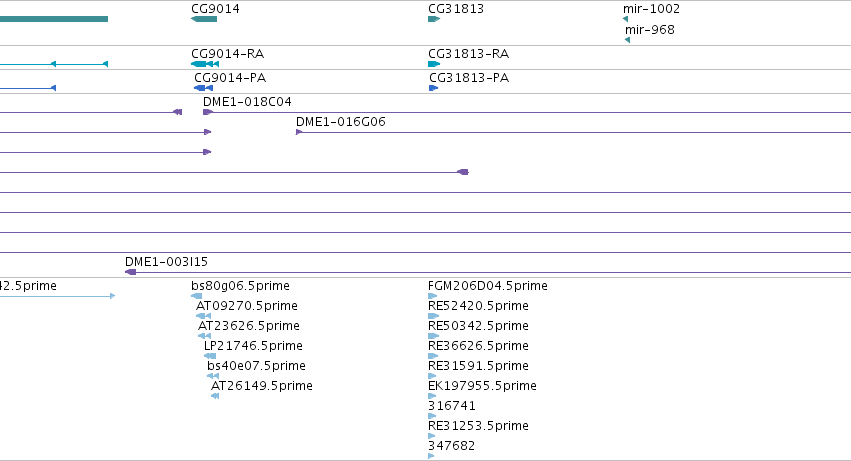
Task: Click the 316741 EST arrow glyph
Action: [x=432, y=416]
